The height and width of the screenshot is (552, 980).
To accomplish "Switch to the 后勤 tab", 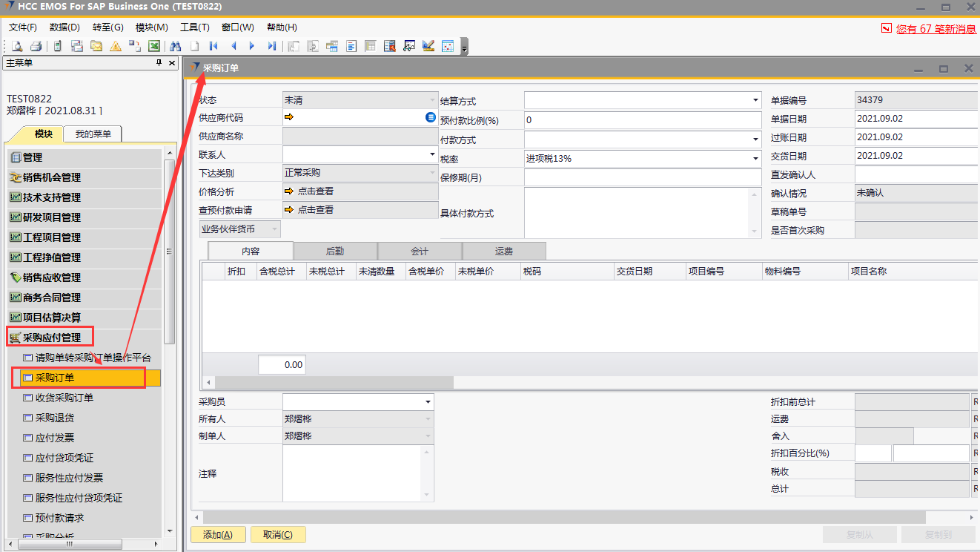I will click(335, 252).
